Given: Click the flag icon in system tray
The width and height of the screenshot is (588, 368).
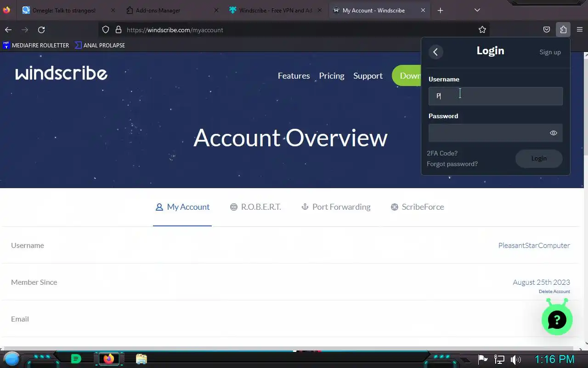Looking at the screenshot, I should (x=483, y=359).
